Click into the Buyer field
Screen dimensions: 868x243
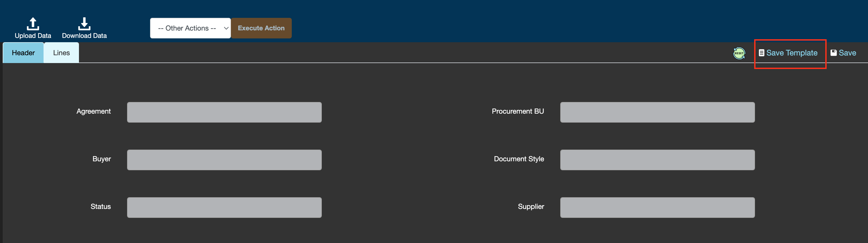(224, 160)
